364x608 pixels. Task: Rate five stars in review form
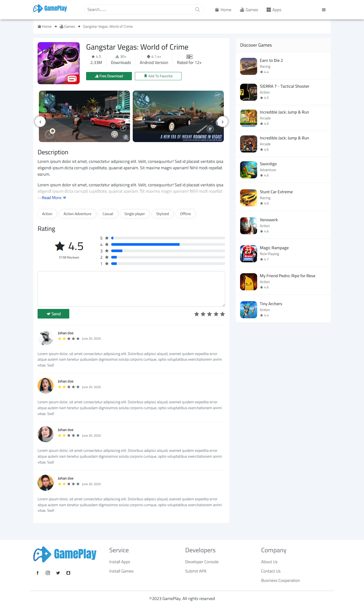click(x=223, y=314)
